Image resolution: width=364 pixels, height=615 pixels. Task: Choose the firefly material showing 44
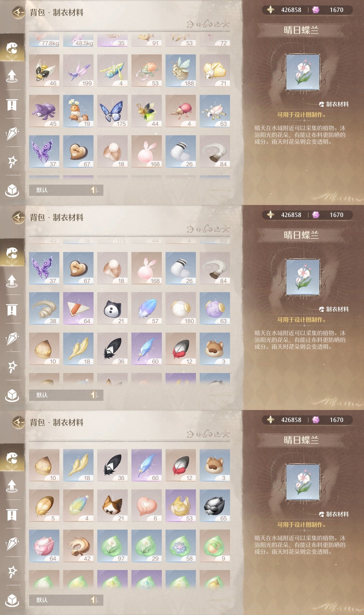click(x=146, y=111)
